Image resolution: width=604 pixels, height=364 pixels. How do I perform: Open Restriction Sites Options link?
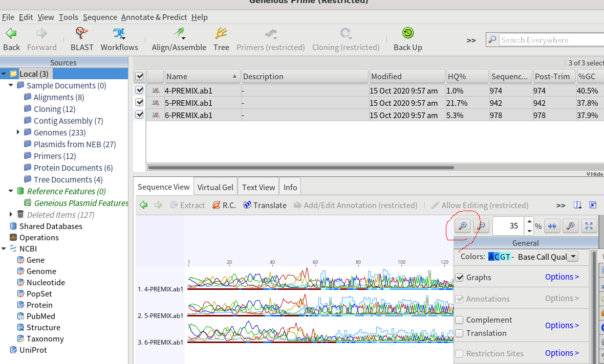(x=562, y=353)
